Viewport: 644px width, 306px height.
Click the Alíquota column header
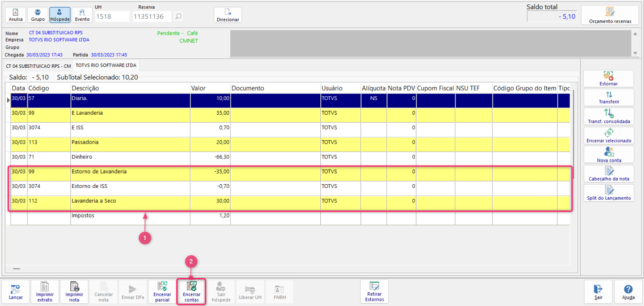374,88
